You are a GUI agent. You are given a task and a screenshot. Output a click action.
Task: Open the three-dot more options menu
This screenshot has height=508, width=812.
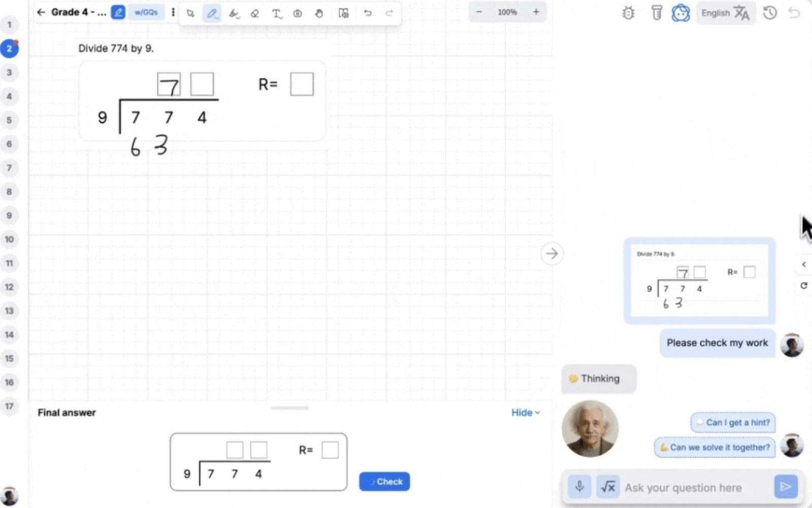pyautogui.click(x=173, y=12)
